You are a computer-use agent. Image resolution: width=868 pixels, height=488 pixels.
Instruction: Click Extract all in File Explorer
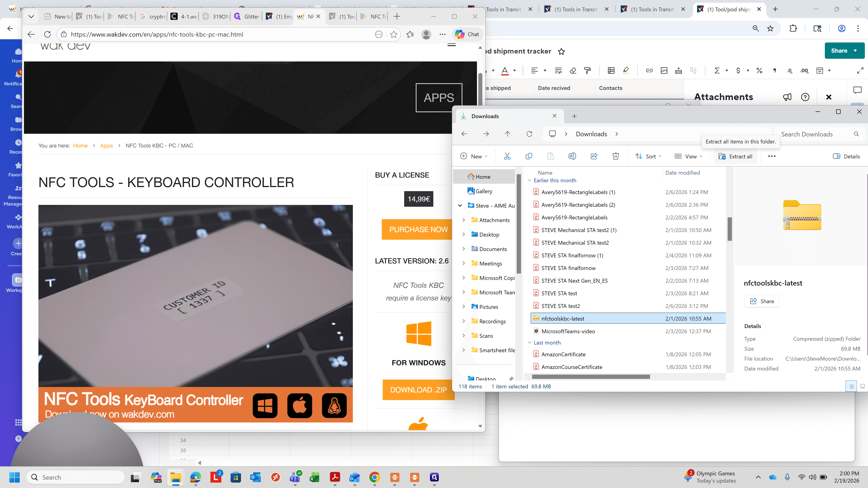[x=735, y=156]
